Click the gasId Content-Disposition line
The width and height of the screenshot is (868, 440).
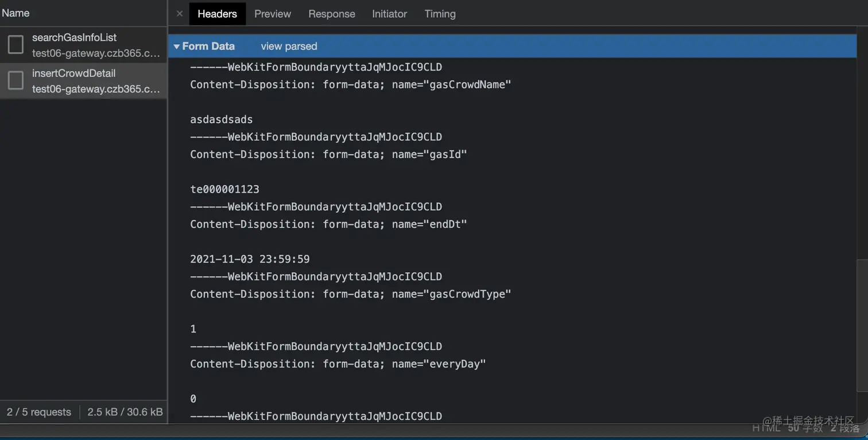tap(328, 155)
